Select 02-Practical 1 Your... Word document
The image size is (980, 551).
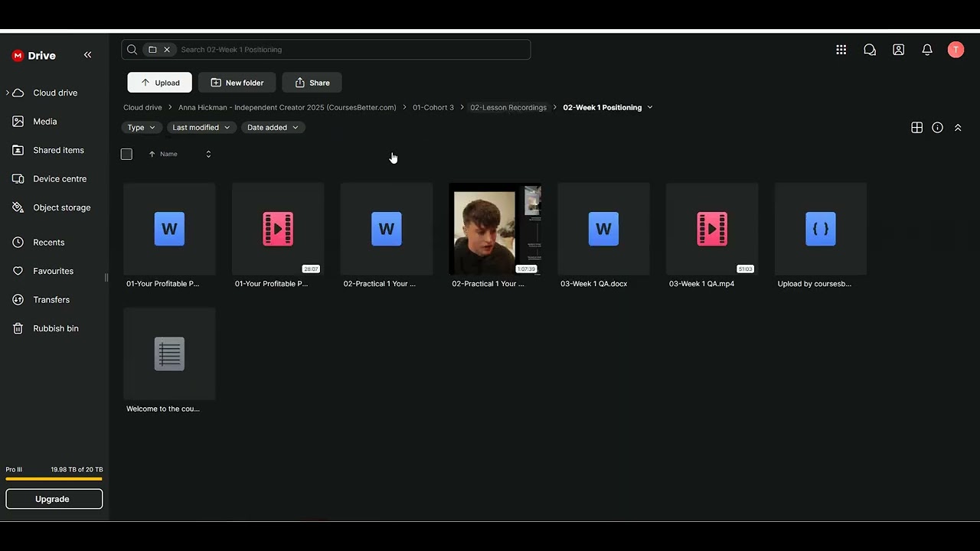387,236
